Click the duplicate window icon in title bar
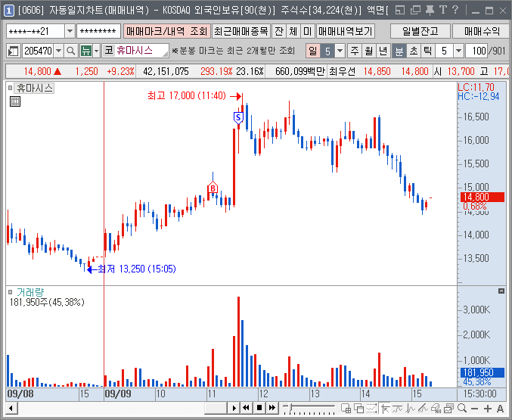 coord(415,10)
